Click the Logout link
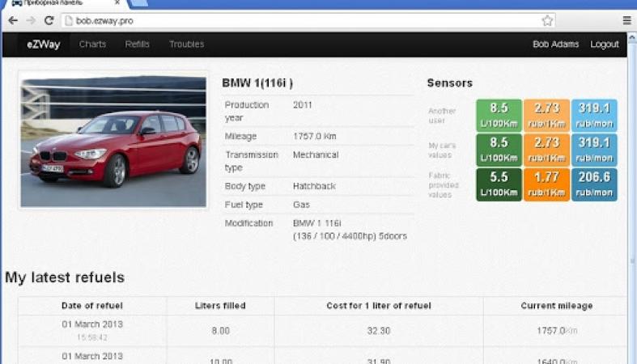The height and width of the screenshot is (364, 637). [605, 44]
